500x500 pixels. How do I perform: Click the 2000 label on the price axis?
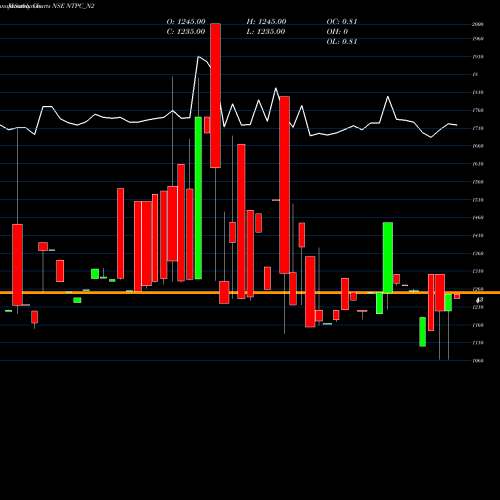coord(478,24)
